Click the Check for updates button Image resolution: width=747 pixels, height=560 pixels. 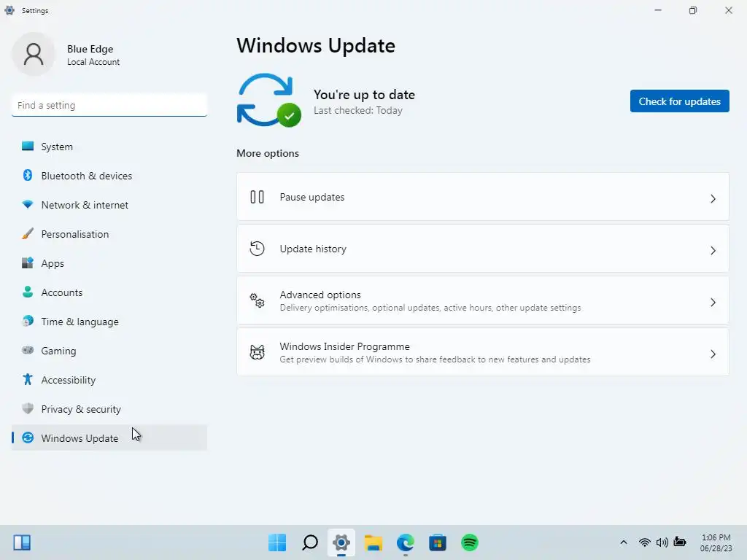pyautogui.click(x=679, y=101)
